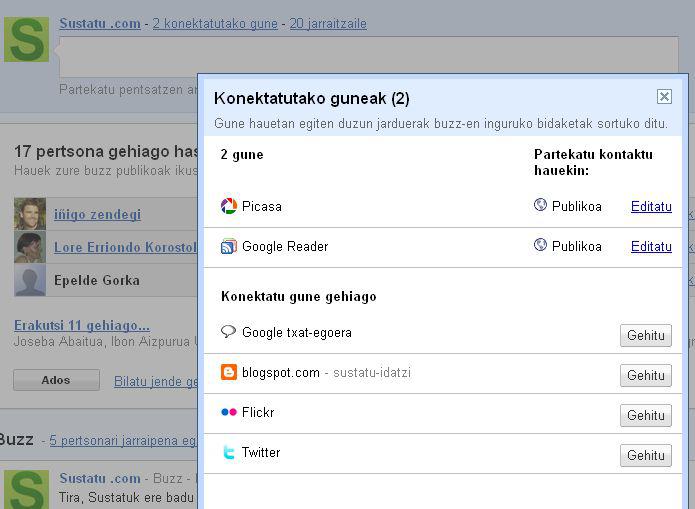Screen dimensions: 695x509
Task: Edit Picasa sharing via Editatu
Action: click(x=651, y=206)
